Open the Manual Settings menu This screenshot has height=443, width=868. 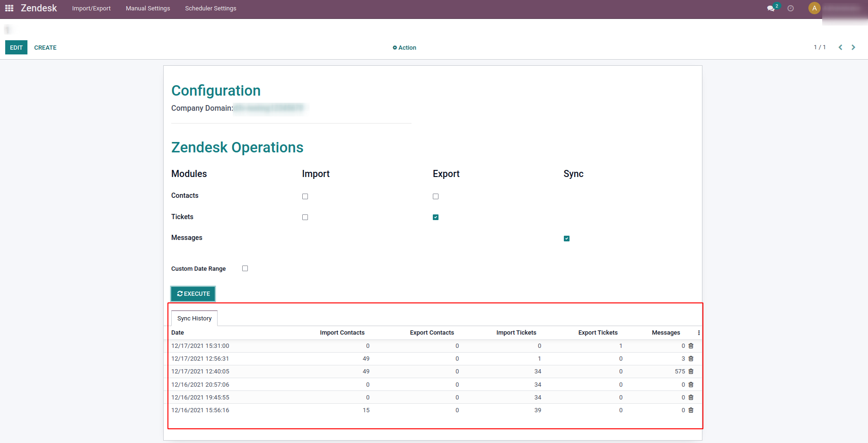point(148,9)
